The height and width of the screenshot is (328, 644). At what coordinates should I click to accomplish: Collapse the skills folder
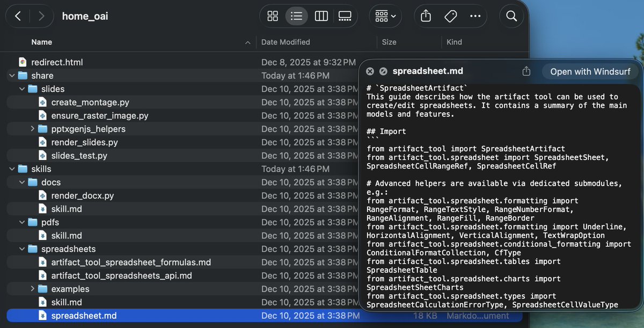click(11, 169)
